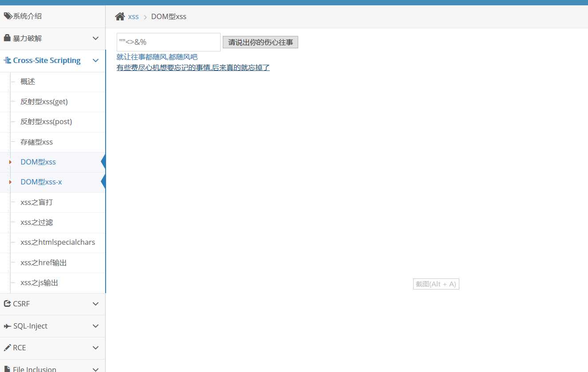Open 反射型xss(get) page
588x372 pixels.
[53, 102]
